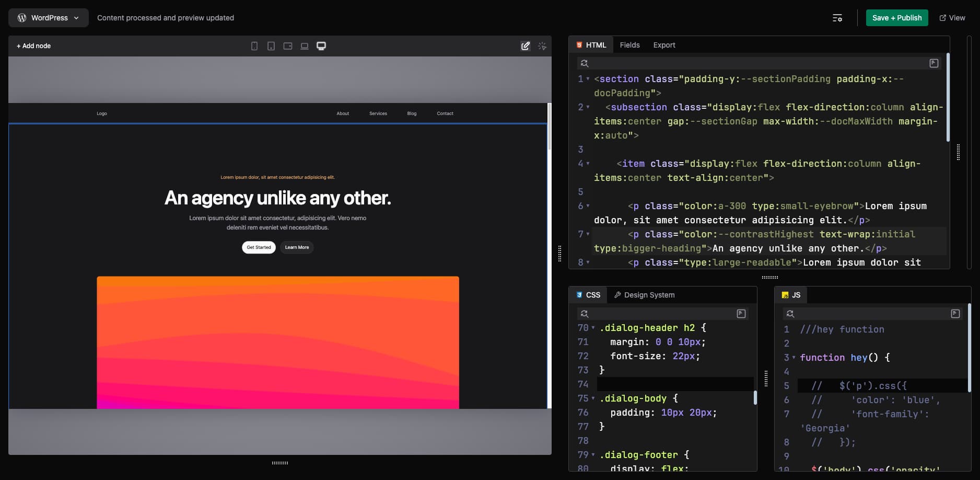Select the desktop monitor viewport icon

[321, 46]
